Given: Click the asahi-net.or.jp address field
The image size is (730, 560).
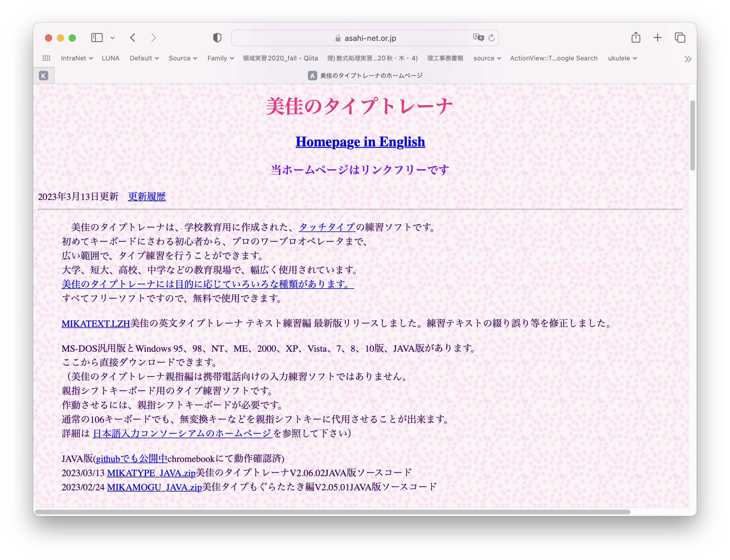Looking at the screenshot, I should coord(370,38).
